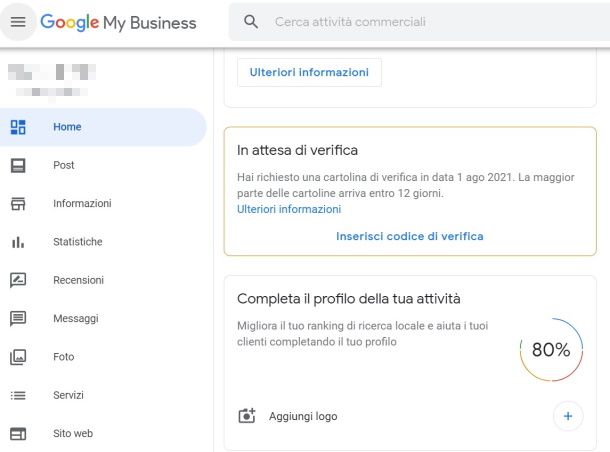The image size is (610, 452).
Task: Click the Home dashboard icon
Action: point(18,127)
